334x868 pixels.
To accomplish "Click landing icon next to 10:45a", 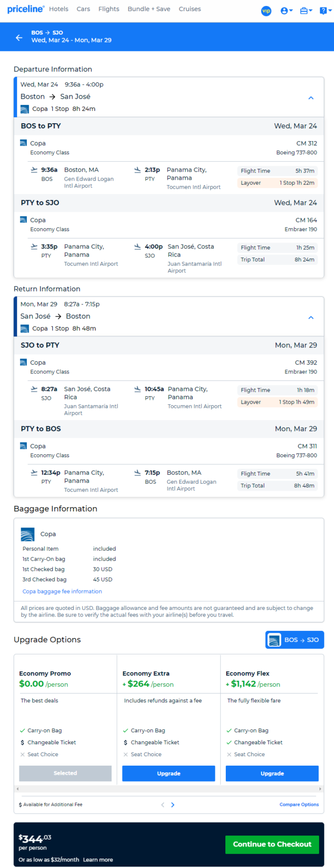I will [138, 389].
